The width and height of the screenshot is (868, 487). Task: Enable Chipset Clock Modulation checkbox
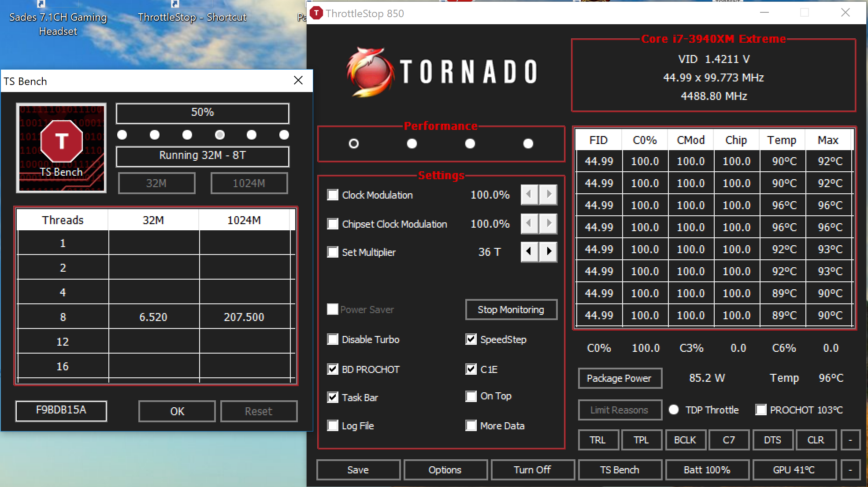click(333, 224)
